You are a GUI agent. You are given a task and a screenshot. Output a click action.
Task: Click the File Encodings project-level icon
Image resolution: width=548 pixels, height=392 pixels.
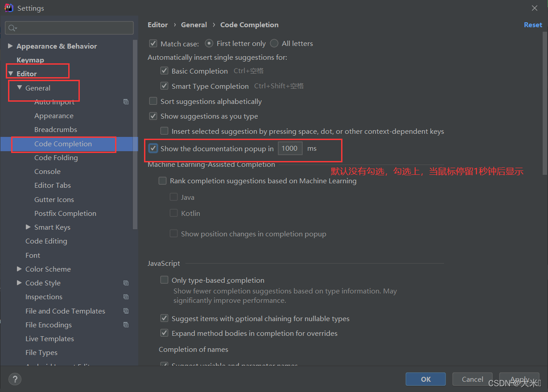pyautogui.click(x=126, y=325)
